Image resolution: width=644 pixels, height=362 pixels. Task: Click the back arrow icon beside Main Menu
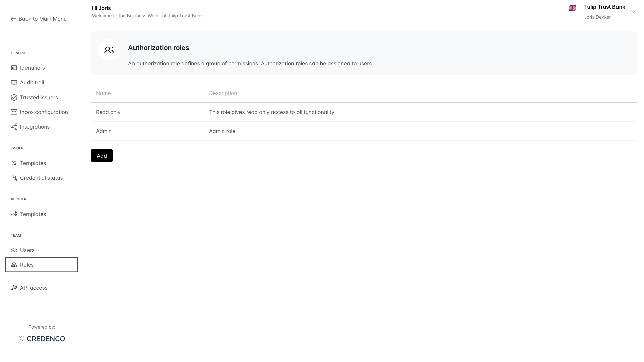[13, 19]
